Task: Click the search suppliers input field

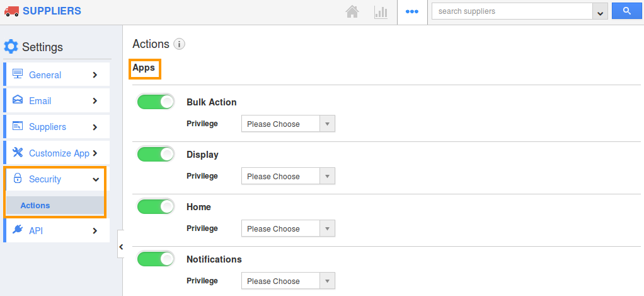Action: click(x=512, y=11)
